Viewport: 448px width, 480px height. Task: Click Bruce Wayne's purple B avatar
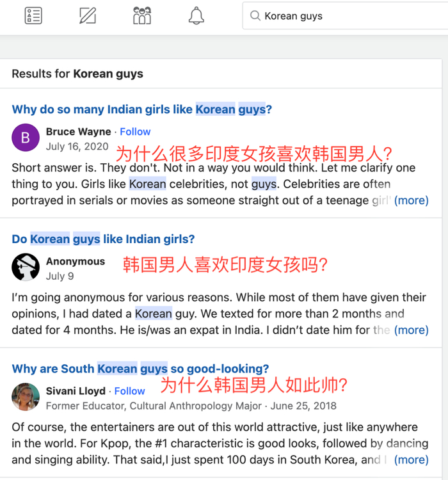[x=26, y=138]
